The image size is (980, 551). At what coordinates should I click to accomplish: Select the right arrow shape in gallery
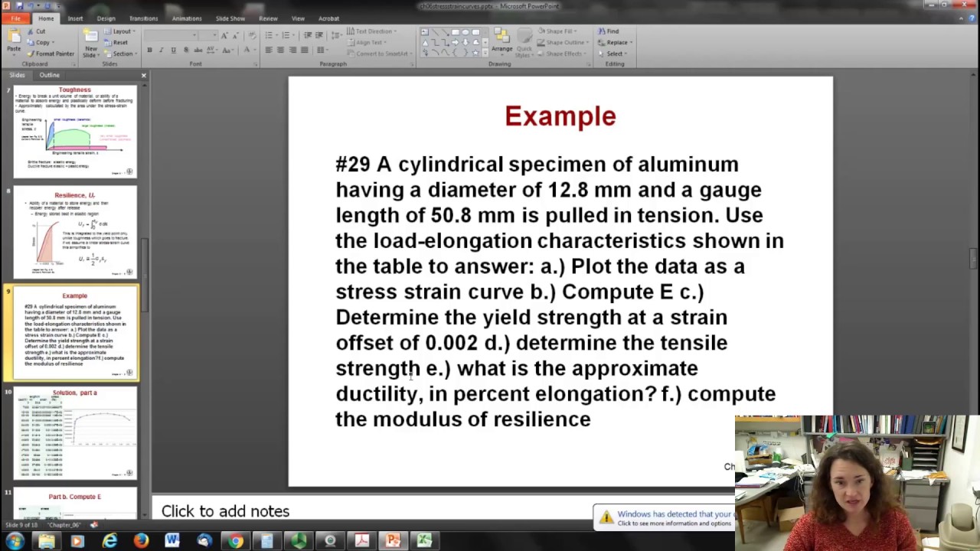pos(456,42)
